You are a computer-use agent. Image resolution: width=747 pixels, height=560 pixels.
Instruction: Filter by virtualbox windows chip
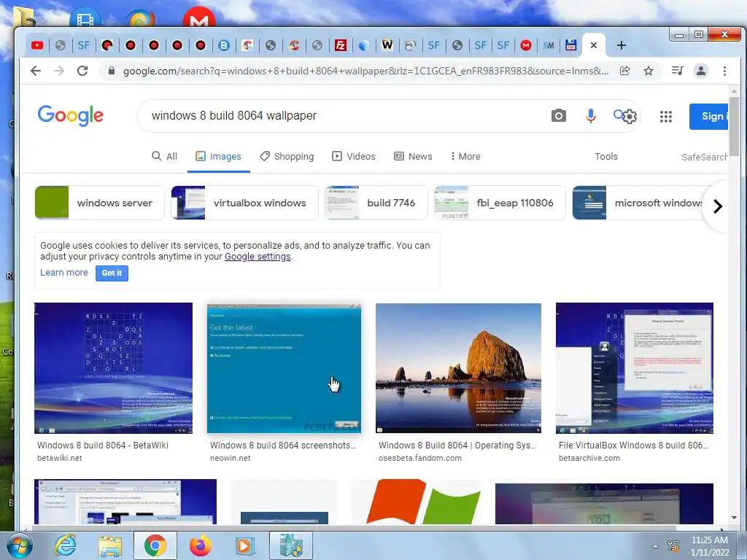click(x=244, y=203)
